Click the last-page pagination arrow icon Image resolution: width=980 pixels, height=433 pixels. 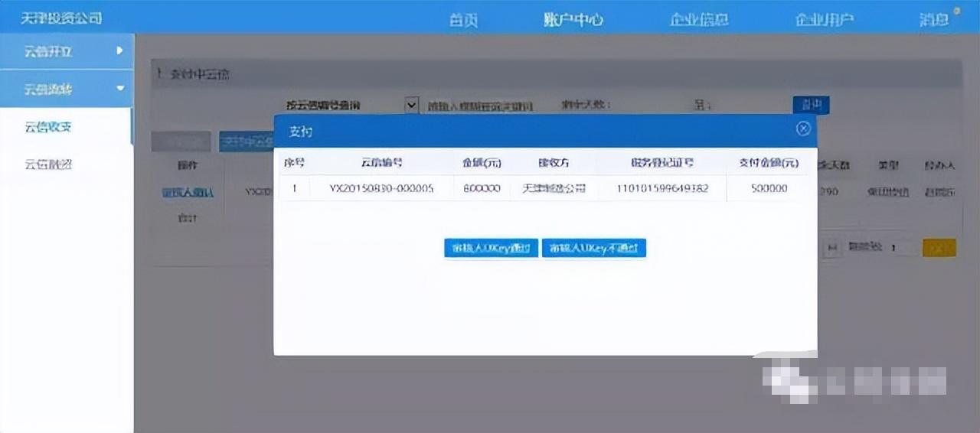click(831, 248)
